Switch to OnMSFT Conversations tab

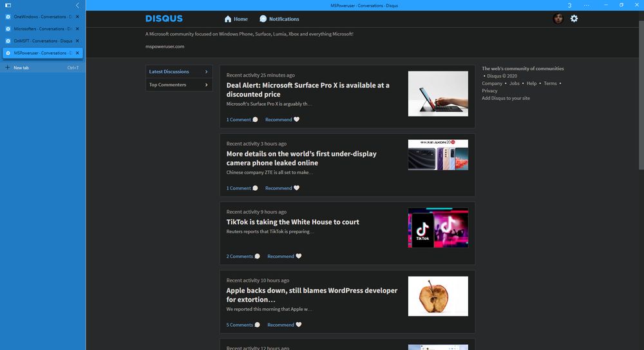coord(40,41)
